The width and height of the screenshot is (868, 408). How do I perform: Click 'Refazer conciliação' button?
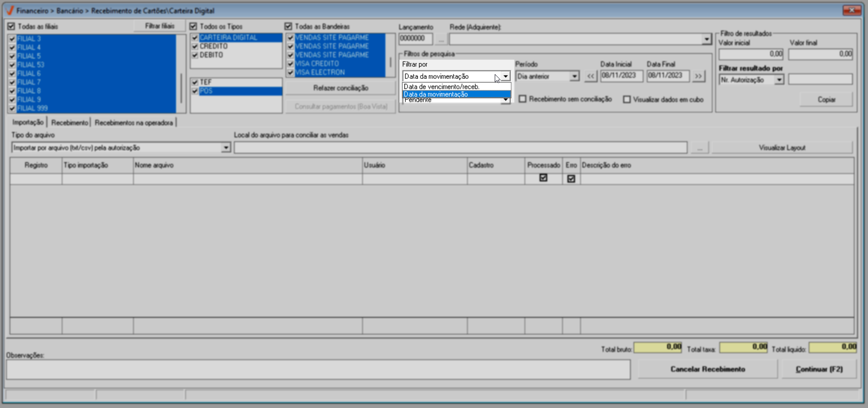pos(340,88)
